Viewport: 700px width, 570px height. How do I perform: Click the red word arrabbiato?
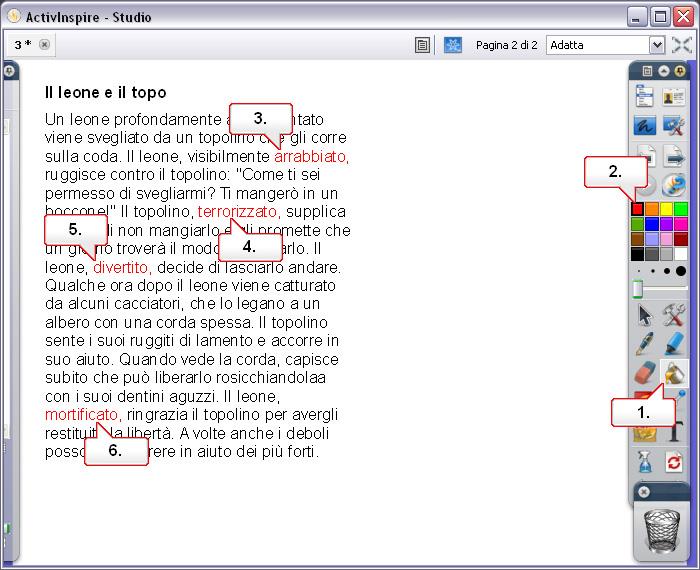tap(311, 157)
